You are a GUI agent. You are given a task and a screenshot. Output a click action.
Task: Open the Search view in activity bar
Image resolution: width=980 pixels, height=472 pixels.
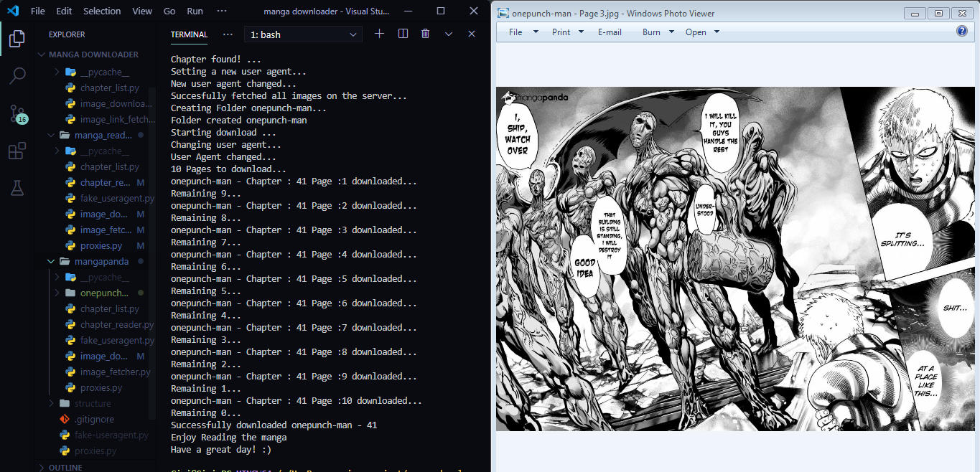click(17, 76)
